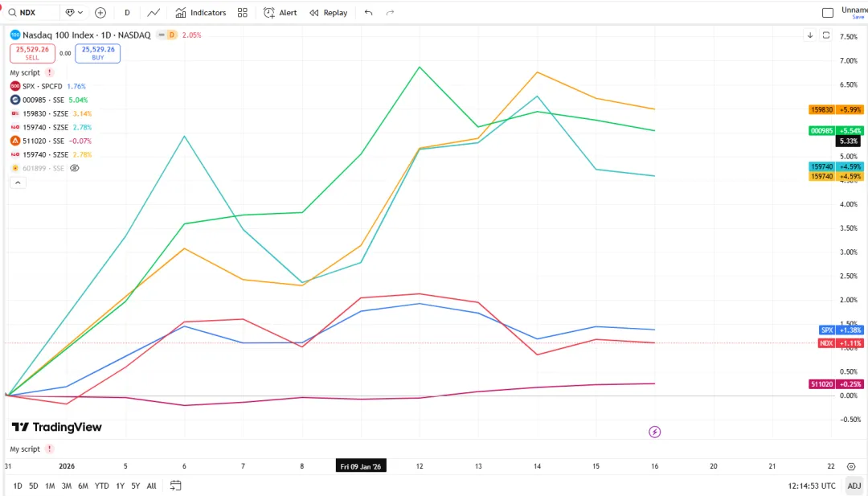
Task: Select the top My script legend label
Action: coord(25,72)
